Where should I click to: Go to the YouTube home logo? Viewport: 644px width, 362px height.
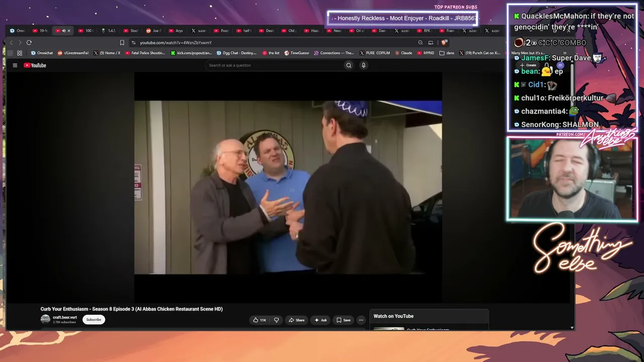[x=35, y=65]
